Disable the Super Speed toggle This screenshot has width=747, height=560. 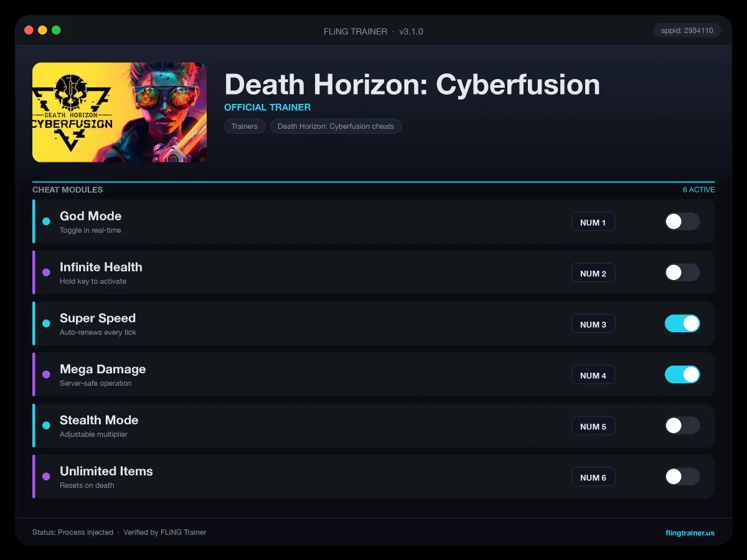[x=682, y=324]
